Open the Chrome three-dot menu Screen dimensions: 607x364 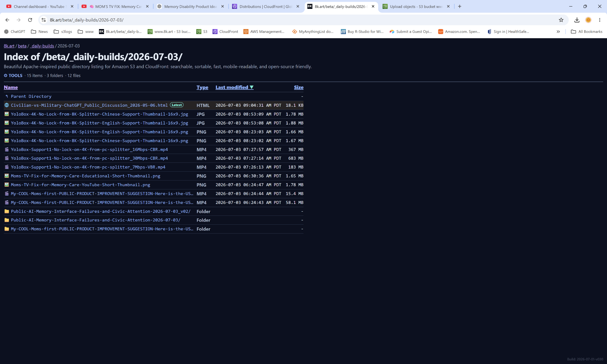point(600,20)
